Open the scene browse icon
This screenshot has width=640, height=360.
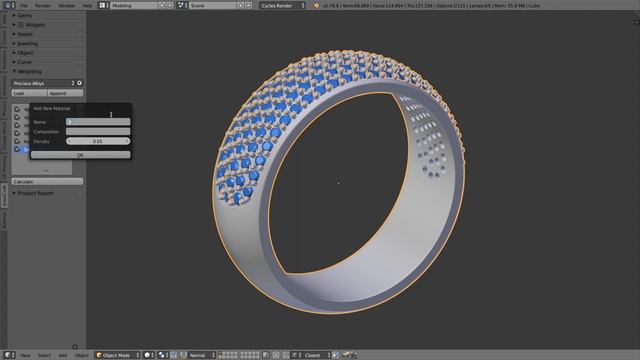182,5
